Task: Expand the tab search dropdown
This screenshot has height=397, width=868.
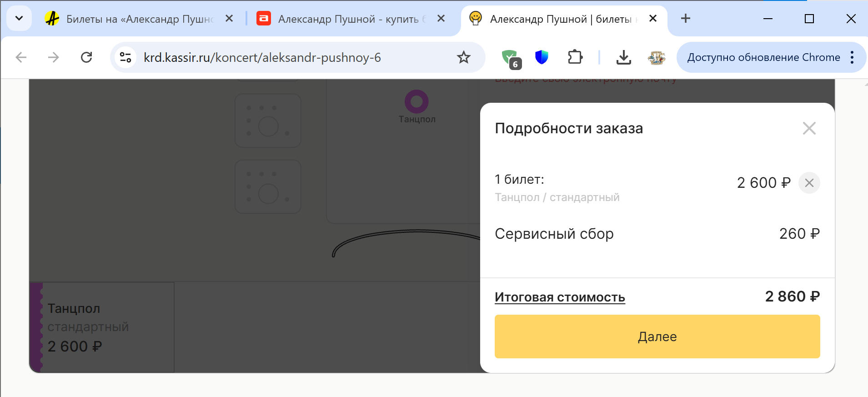Action: pos(19,19)
